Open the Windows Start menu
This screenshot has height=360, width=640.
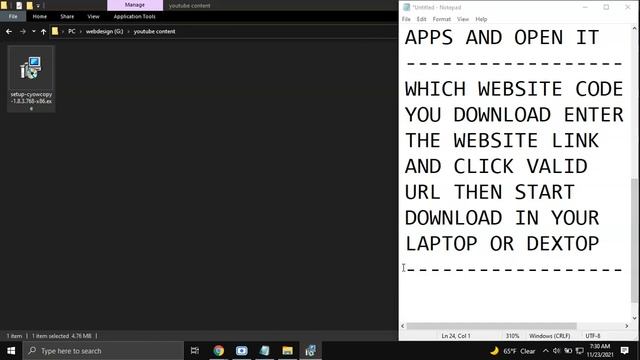click(11, 351)
